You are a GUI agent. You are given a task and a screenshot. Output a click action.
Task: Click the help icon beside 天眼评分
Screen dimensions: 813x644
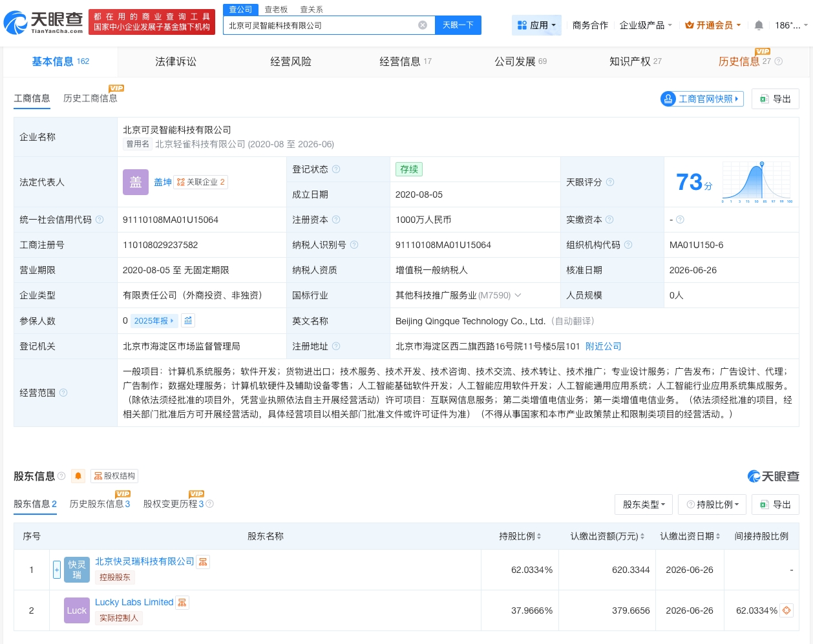[x=610, y=182]
